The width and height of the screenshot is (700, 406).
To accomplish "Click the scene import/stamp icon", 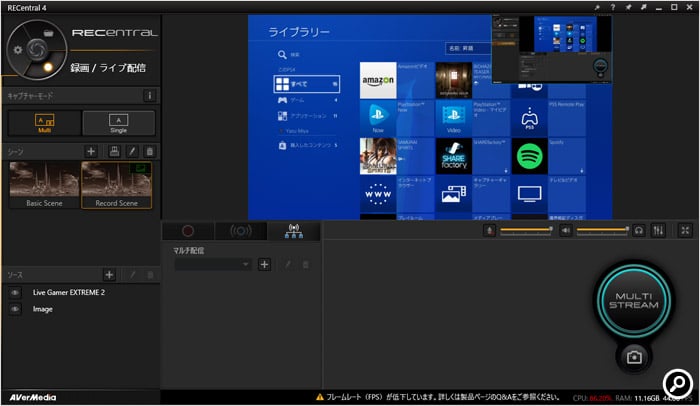I will (x=114, y=151).
